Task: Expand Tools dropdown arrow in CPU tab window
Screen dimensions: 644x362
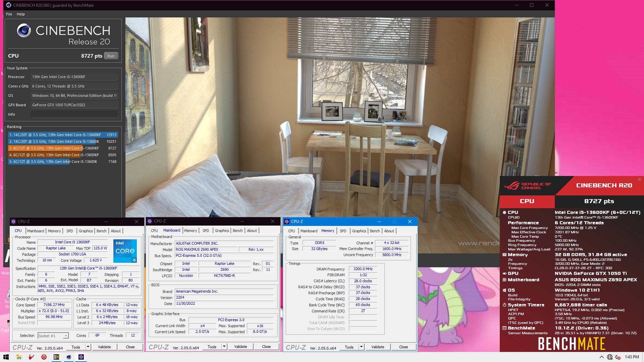Action: click(x=88, y=347)
